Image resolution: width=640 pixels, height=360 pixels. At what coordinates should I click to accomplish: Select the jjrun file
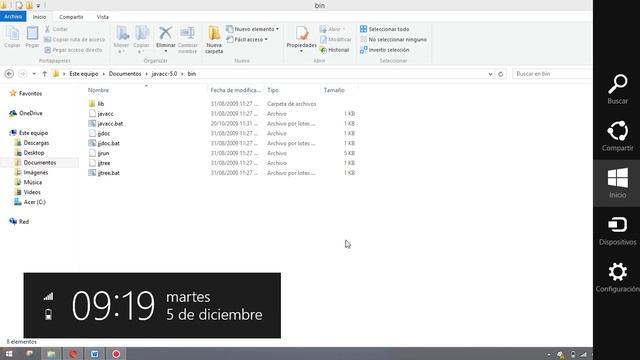click(x=103, y=153)
